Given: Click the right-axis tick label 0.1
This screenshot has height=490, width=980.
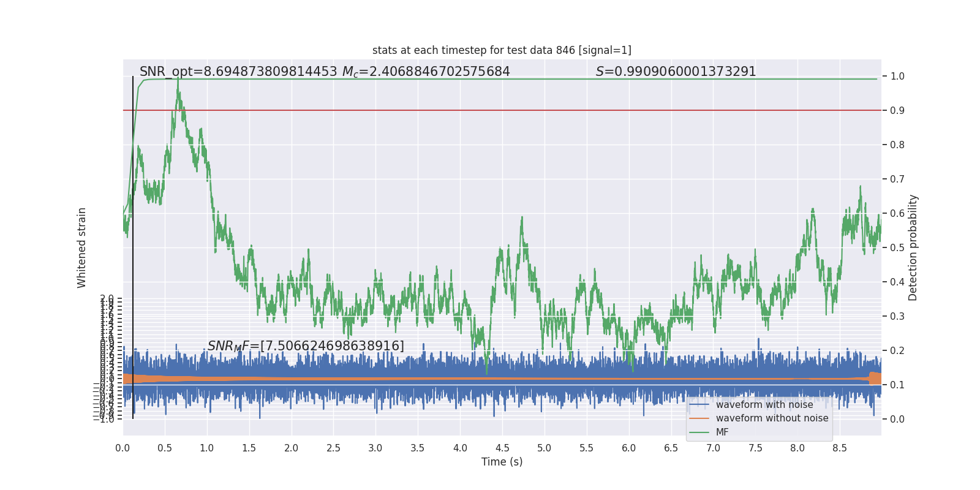Looking at the screenshot, I should (897, 385).
